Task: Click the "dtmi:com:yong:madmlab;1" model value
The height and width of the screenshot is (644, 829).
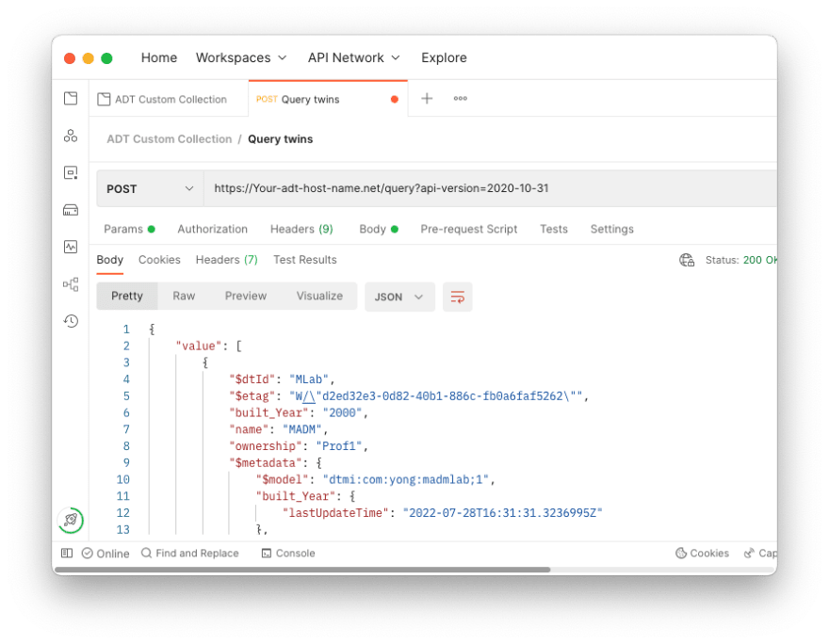Action: pos(406,479)
